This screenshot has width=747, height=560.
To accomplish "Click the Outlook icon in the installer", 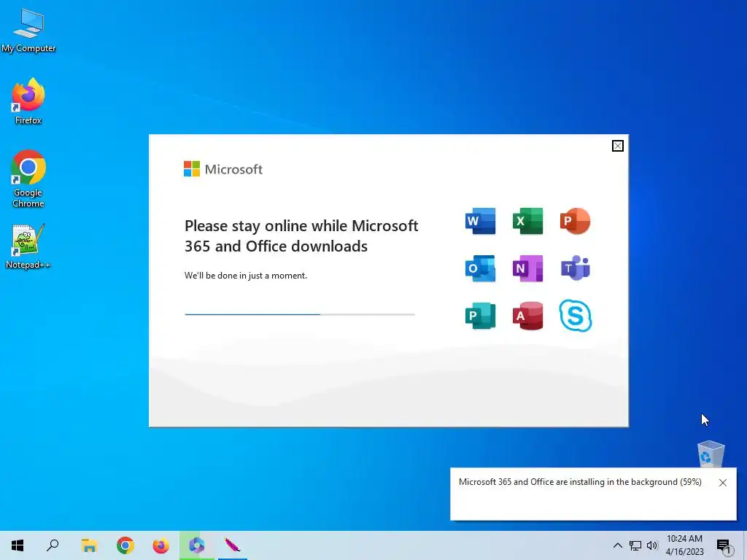I will (x=480, y=268).
